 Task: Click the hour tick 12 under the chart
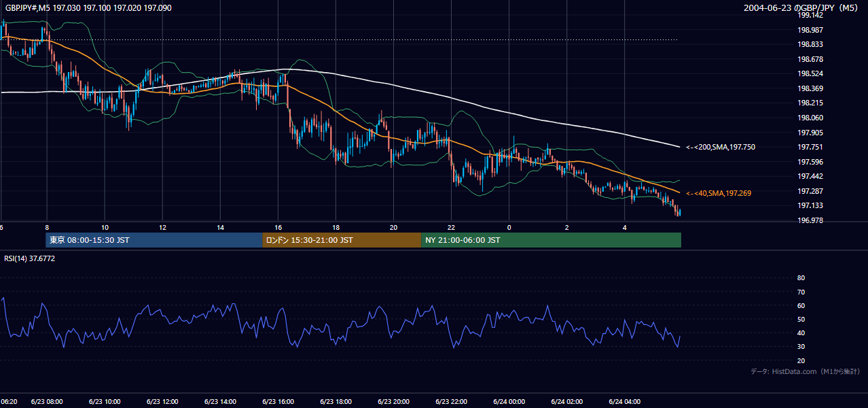tap(162, 227)
